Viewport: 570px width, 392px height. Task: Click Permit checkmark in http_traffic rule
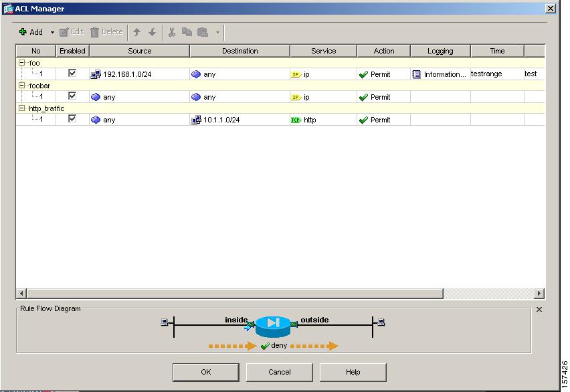pyautogui.click(x=363, y=120)
